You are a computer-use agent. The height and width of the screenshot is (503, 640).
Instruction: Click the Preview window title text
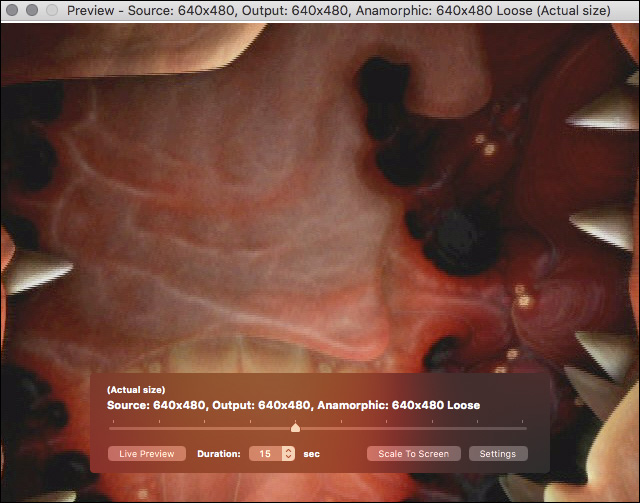point(339,10)
